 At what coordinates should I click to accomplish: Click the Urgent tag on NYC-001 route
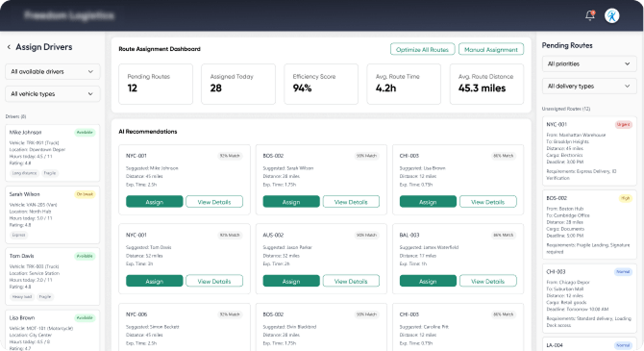623,125
